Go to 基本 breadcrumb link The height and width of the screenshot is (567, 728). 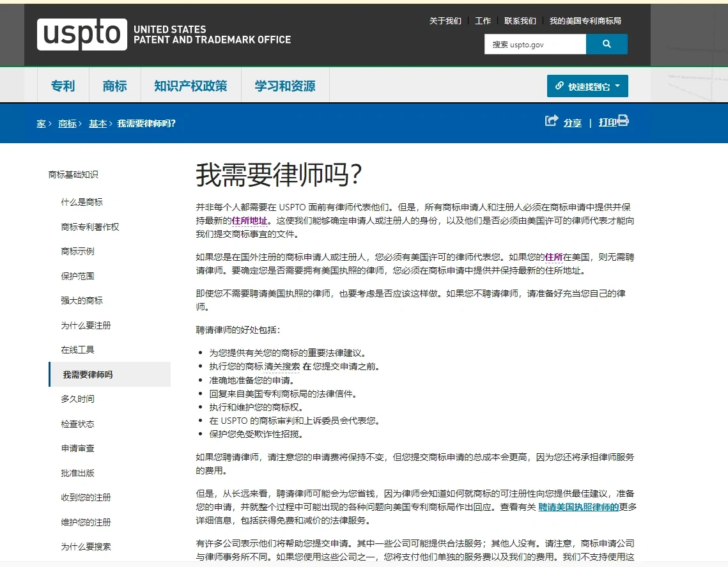(x=98, y=123)
